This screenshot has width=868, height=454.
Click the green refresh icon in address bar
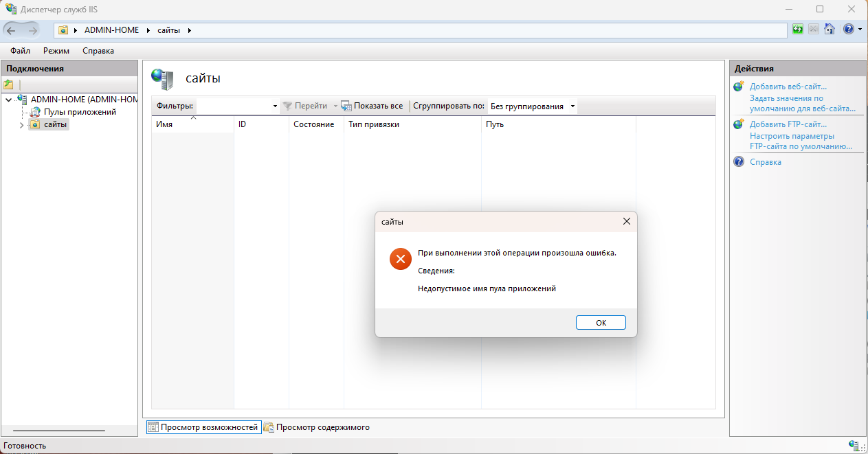(x=798, y=30)
